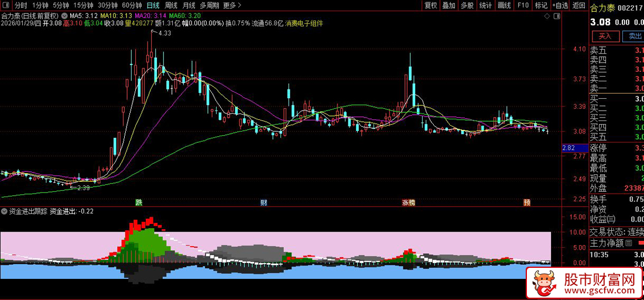The width and height of the screenshot is (644, 300).
Task: Click the 消费电子组件 sector link
Action: click(304, 24)
